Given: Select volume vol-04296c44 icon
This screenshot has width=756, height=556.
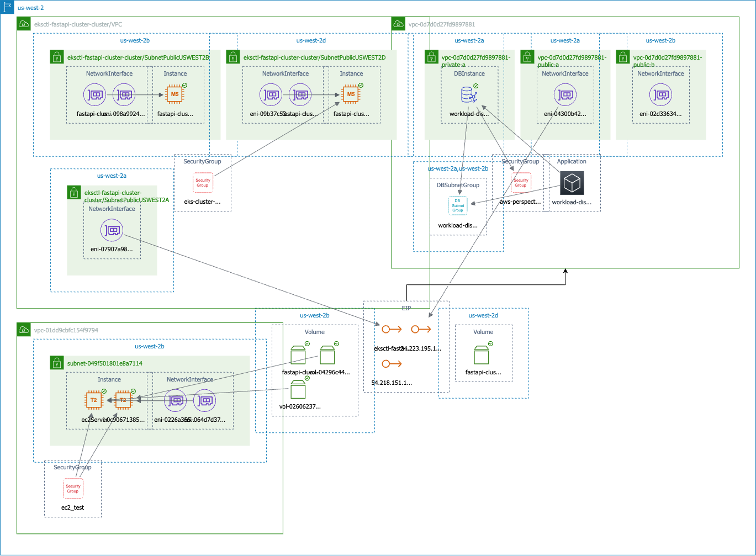Looking at the screenshot, I should click(x=327, y=355).
